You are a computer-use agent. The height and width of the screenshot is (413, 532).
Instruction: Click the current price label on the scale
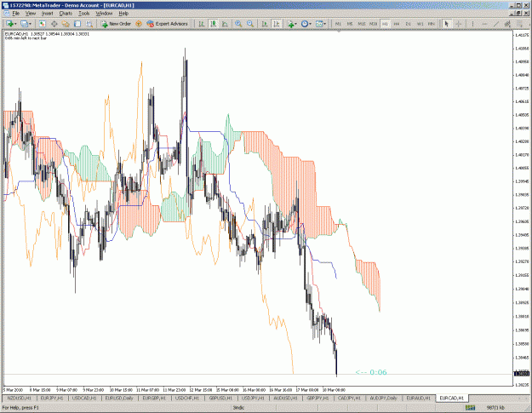(x=522, y=374)
